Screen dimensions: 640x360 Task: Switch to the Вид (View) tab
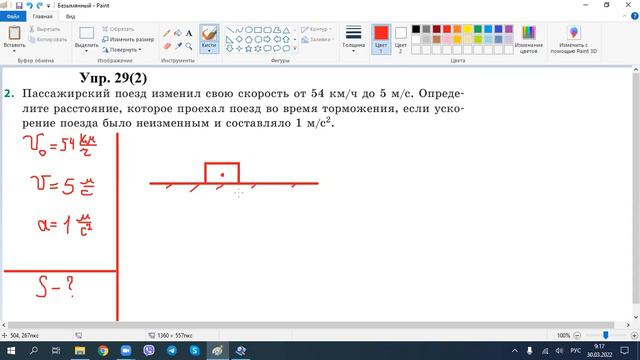70,16
